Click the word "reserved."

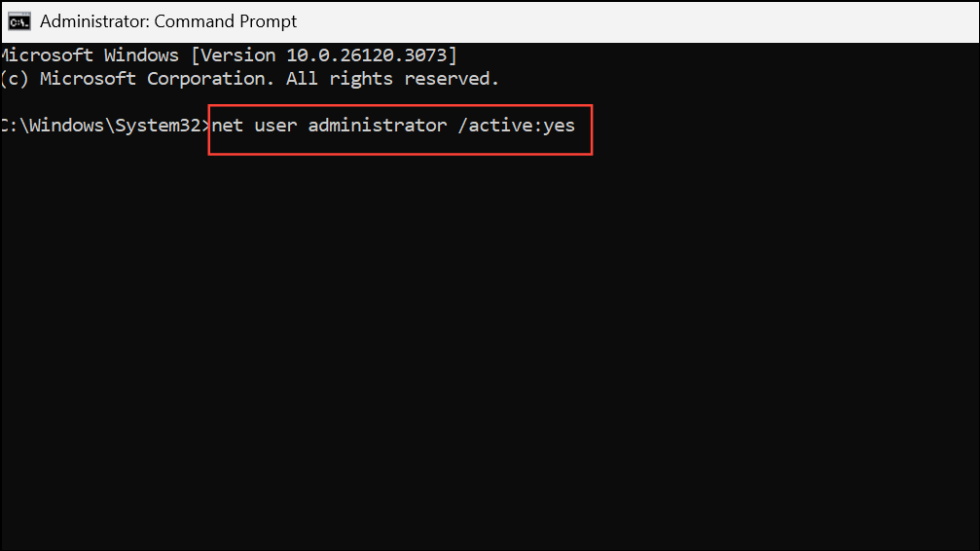coord(452,79)
